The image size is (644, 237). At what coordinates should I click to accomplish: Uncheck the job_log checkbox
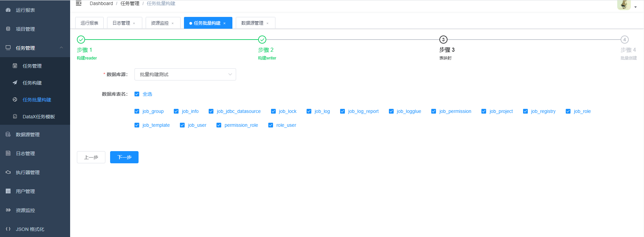pos(309,111)
